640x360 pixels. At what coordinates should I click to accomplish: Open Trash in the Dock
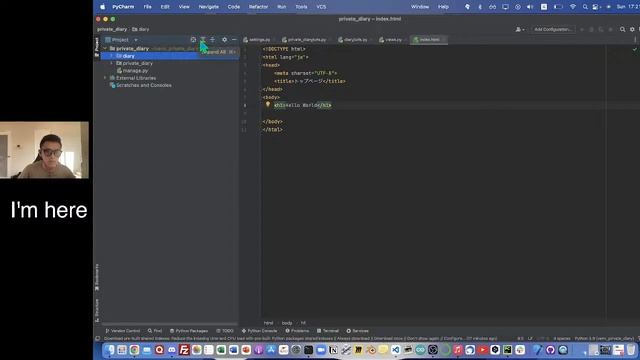[x=631, y=350]
